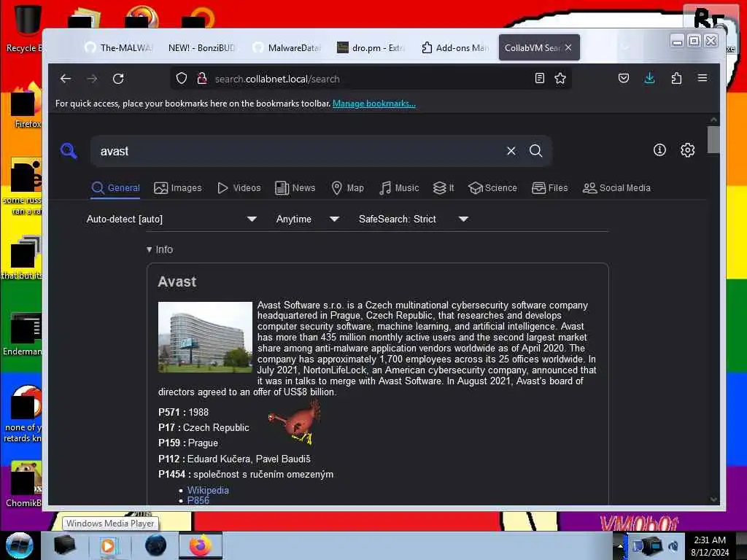
Task: Open the SafeSearch Strict dropdown
Action: tap(413, 219)
